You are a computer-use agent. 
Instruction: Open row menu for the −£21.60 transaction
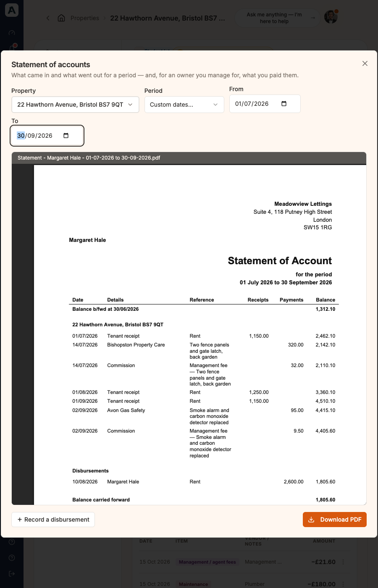344,562
